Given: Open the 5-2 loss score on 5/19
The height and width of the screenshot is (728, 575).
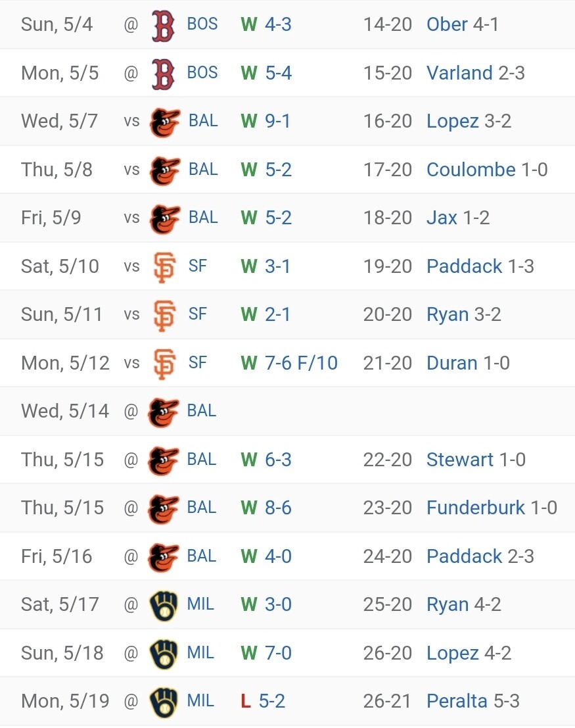Looking at the screenshot, I should (271, 701).
